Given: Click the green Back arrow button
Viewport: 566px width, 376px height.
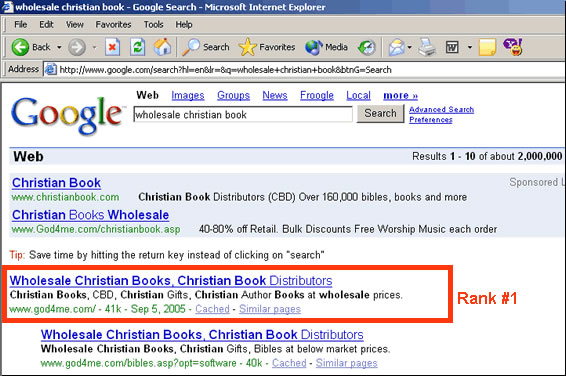Looking at the screenshot, I should click(x=20, y=47).
